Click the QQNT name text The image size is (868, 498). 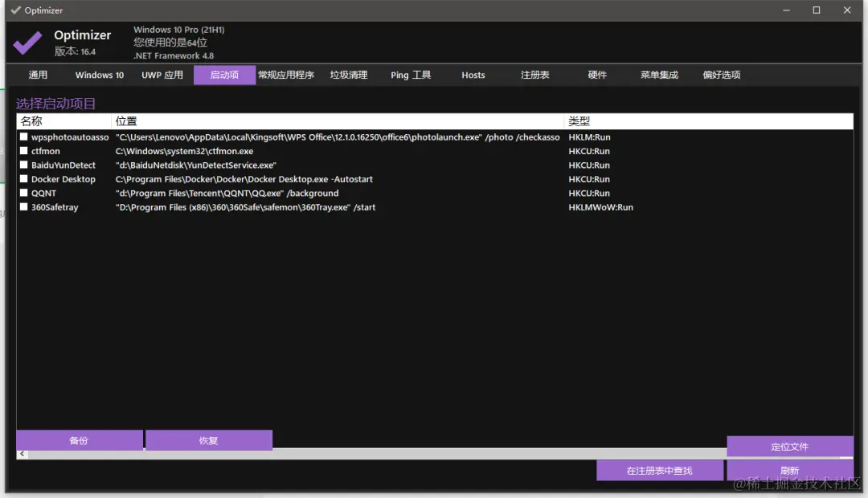pyautogui.click(x=43, y=193)
